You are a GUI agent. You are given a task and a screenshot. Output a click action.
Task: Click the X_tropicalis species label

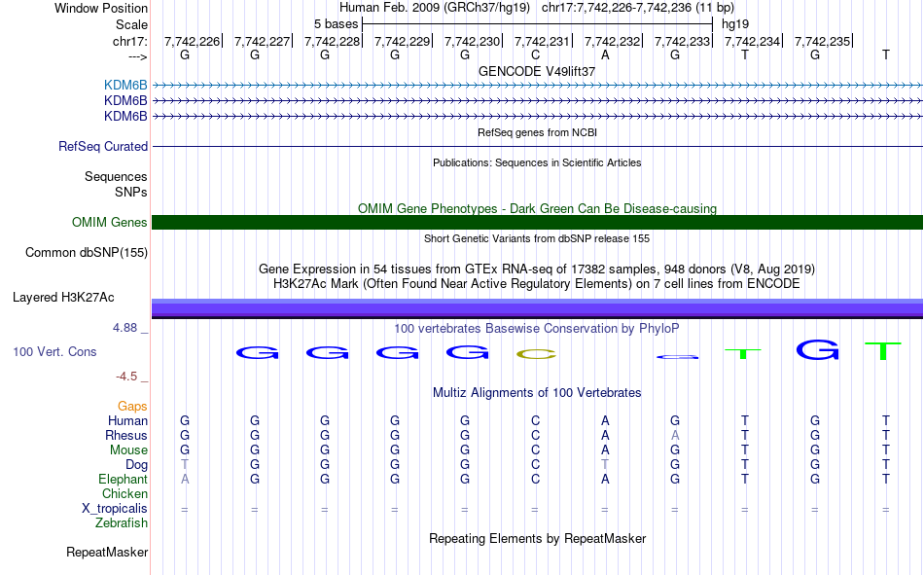click(115, 509)
